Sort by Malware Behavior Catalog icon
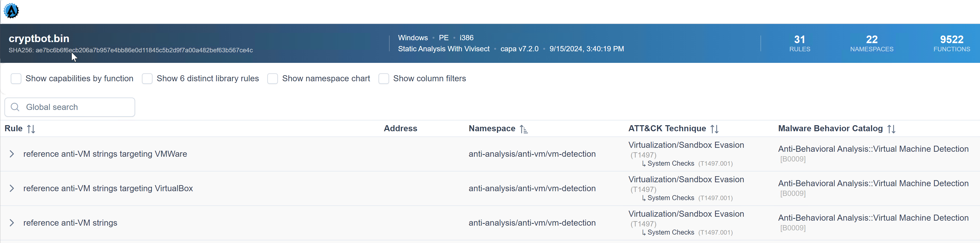The width and height of the screenshot is (980, 243). (x=891, y=129)
